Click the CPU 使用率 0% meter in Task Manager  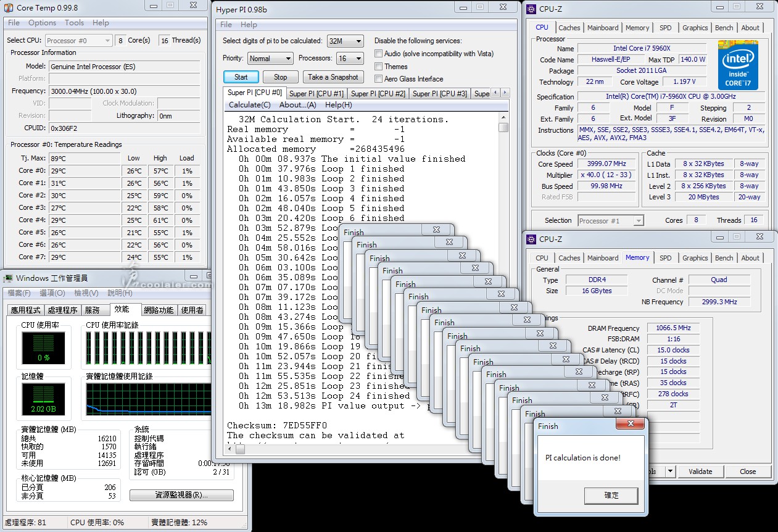pos(43,348)
